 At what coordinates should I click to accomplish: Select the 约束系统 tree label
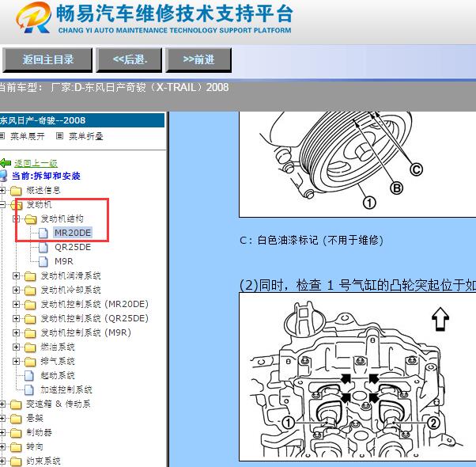[x=43, y=461]
